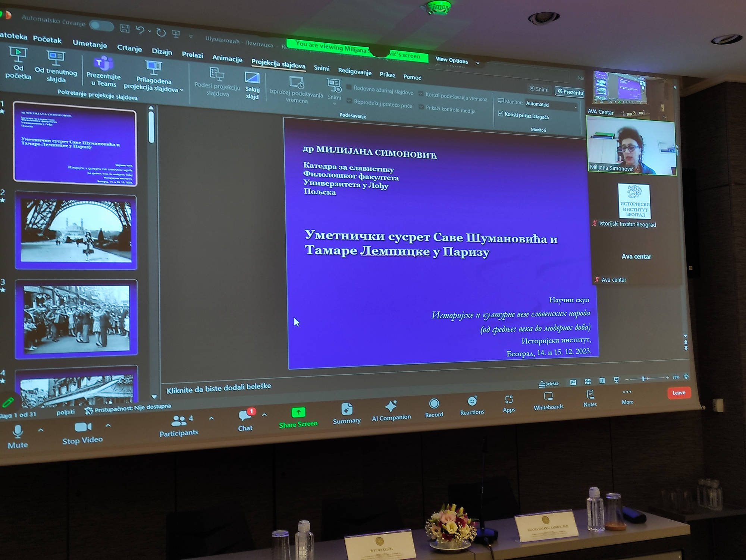Screen dimensions: 746x560
Task: Expand audio options arrow beside Mute
Action: [x=41, y=430]
